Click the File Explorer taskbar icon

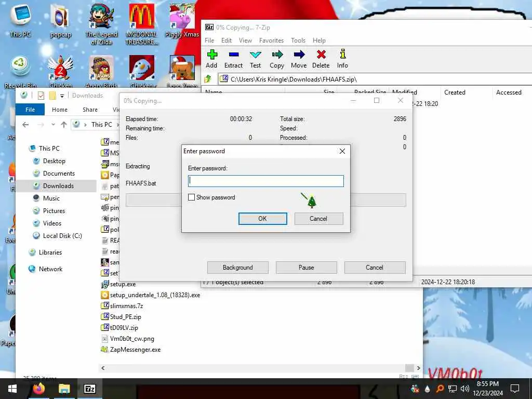click(64, 389)
